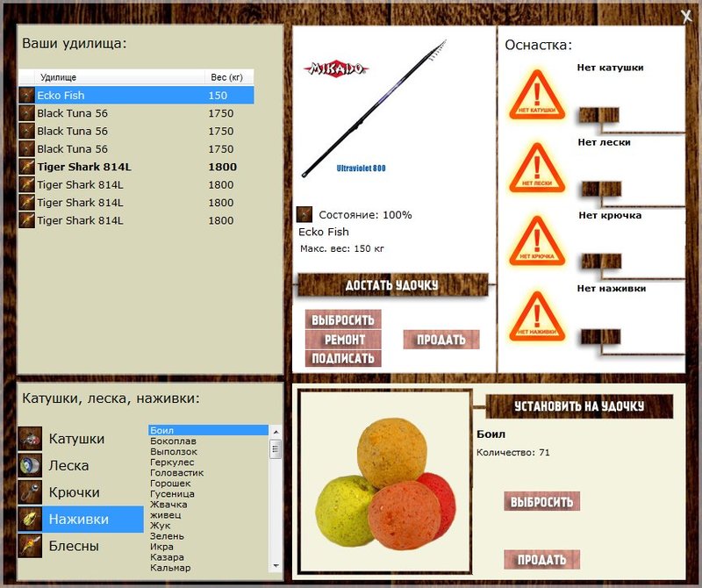Select the bold Tiger Shark 814L row

136,167
